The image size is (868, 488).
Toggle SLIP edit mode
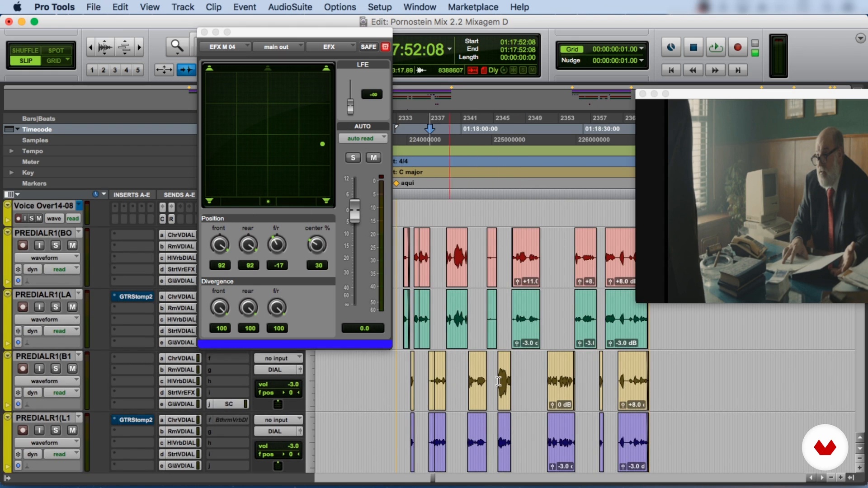26,61
